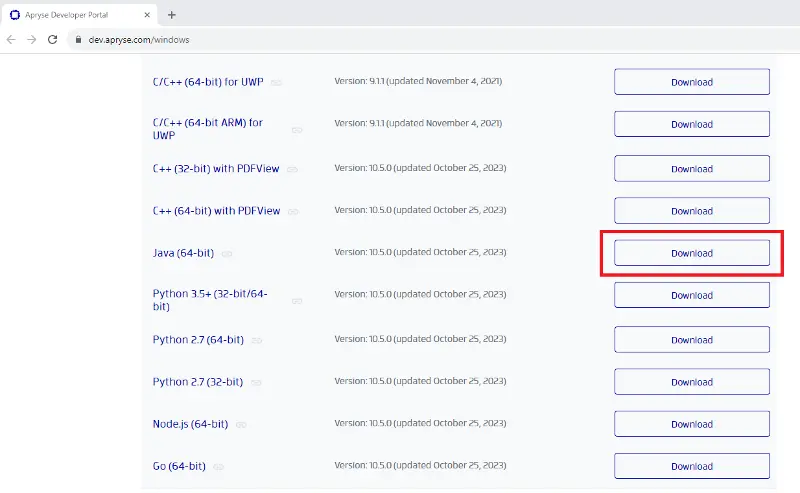Download C++ (32-bit) with PDFView
This screenshot has width=800, height=493.
pyautogui.click(x=692, y=168)
